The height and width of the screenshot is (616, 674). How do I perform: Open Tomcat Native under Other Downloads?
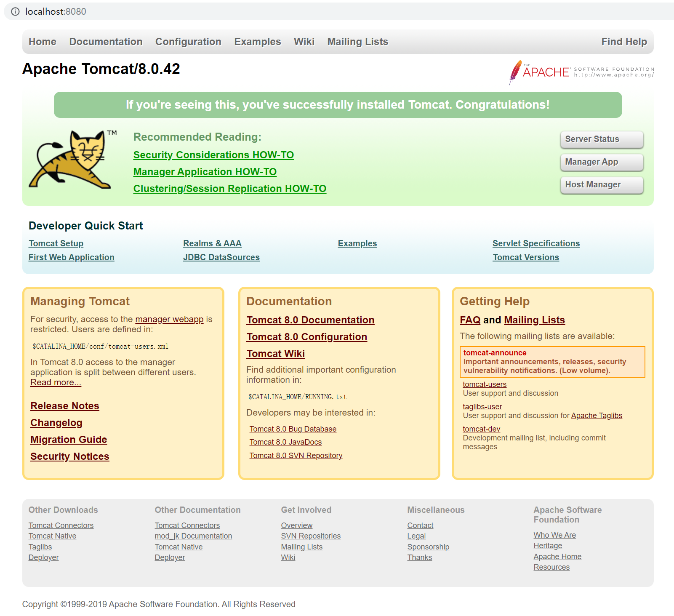pyautogui.click(x=53, y=536)
